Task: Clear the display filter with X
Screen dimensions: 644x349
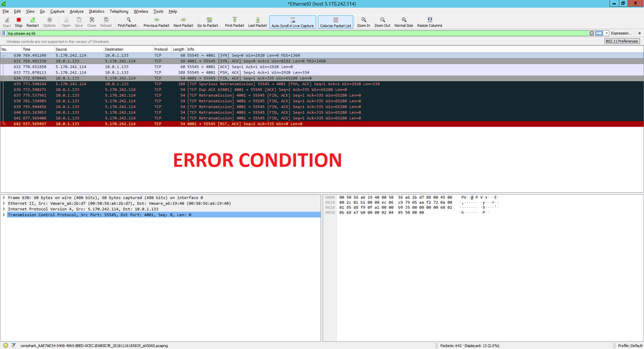Action: click(x=591, y=34)
